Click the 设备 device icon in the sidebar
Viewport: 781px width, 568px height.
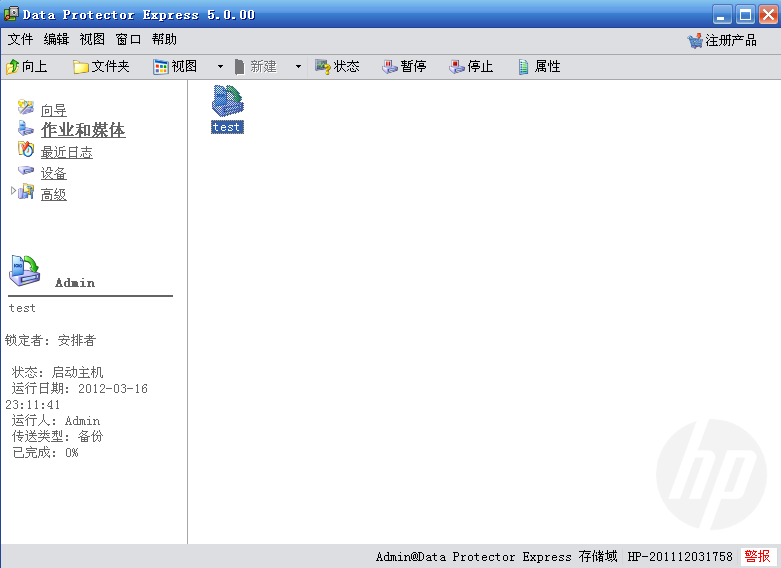click(x=26, y=170)
